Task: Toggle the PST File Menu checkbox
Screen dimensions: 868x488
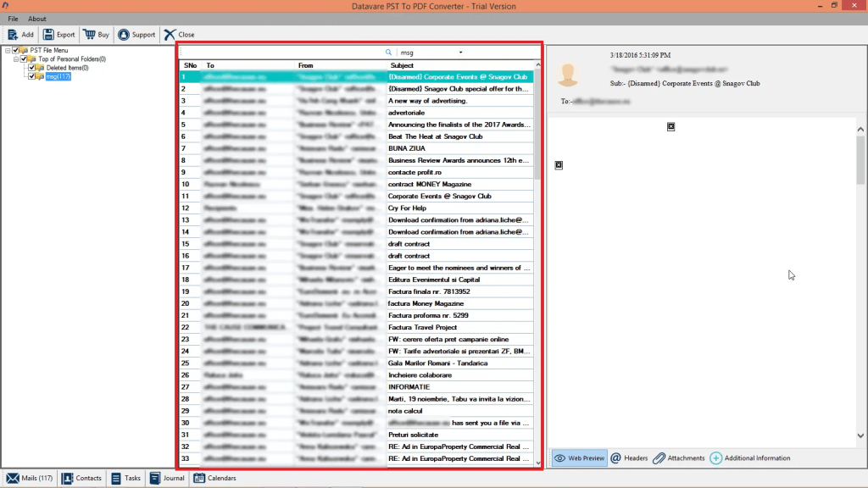Action: [x=16, y=51]
